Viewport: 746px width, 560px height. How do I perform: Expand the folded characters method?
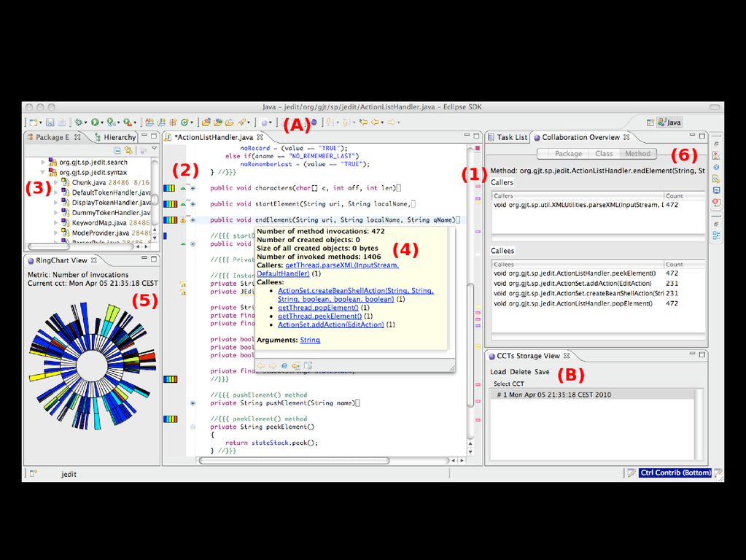coord(193,188)
